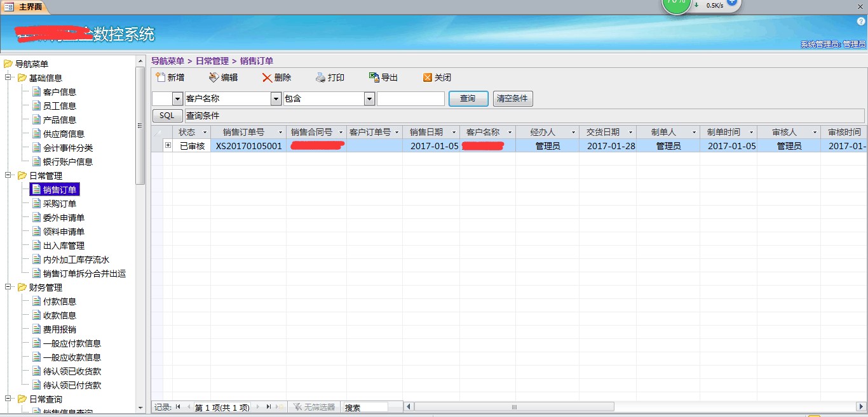Open the 交货日期 column filter arrow
868x417 pixels.
click(630, 132)
